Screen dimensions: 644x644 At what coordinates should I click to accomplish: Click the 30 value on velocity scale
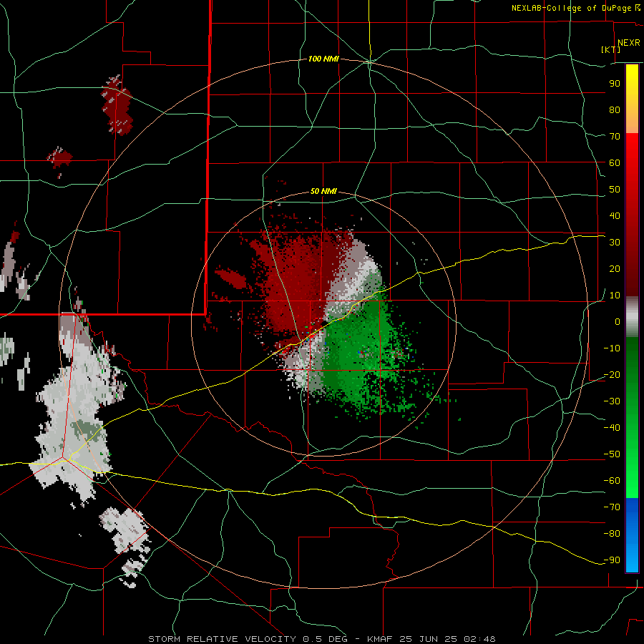click(x=615, y=243)
